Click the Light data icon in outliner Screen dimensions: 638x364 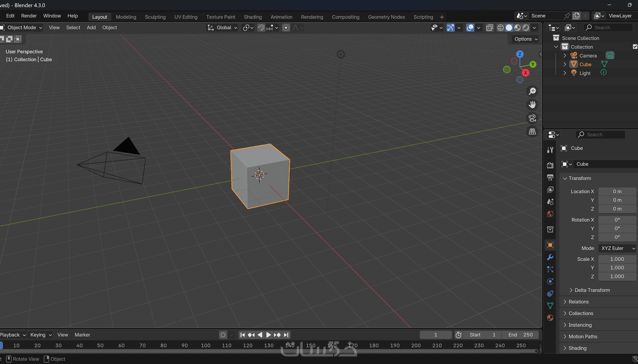tap(603, 73)
